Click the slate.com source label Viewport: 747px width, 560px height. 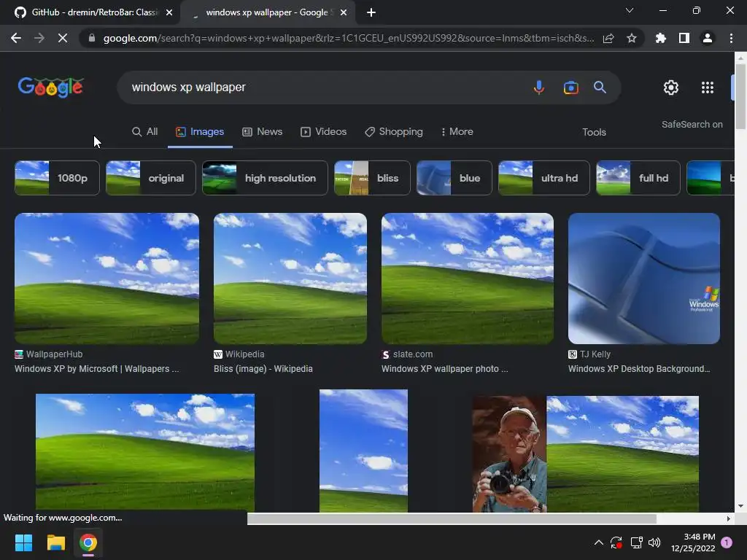(x=413, y=354)
